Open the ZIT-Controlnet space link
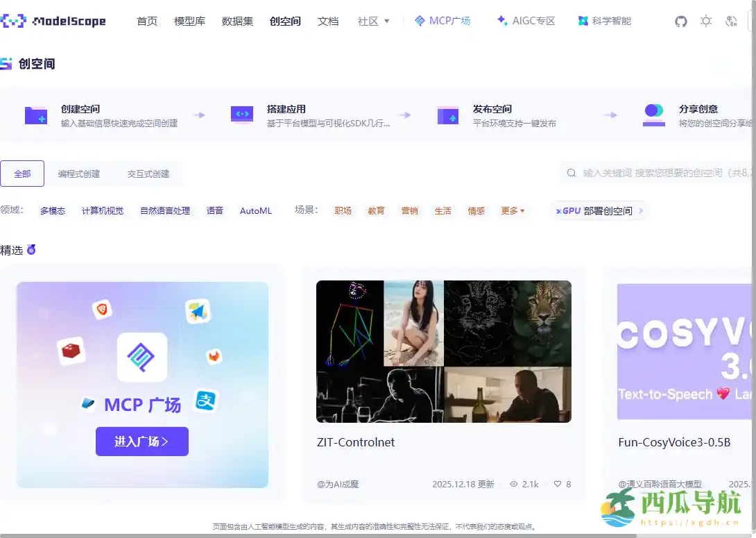Viewport: 756px width, 538px height. point(355,442)
